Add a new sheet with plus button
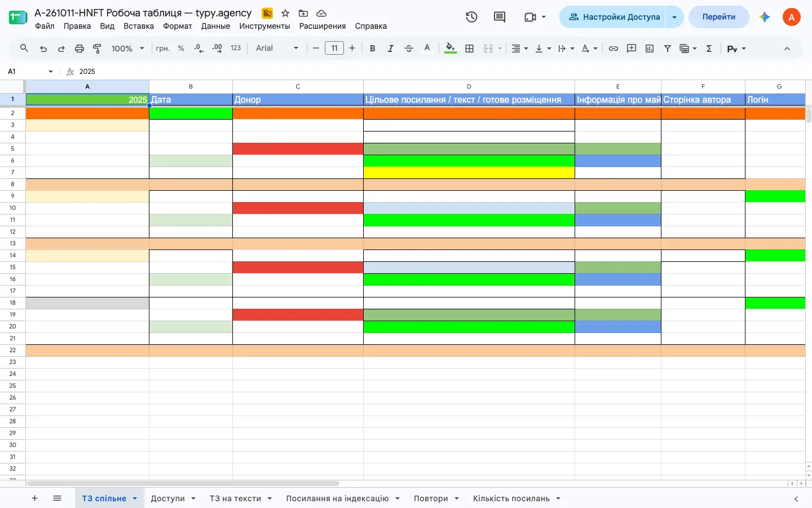 pos(35,498)
